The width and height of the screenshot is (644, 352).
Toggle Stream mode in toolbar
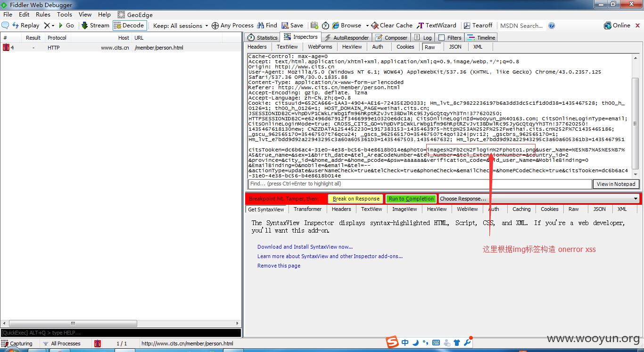tap(95, 25)
